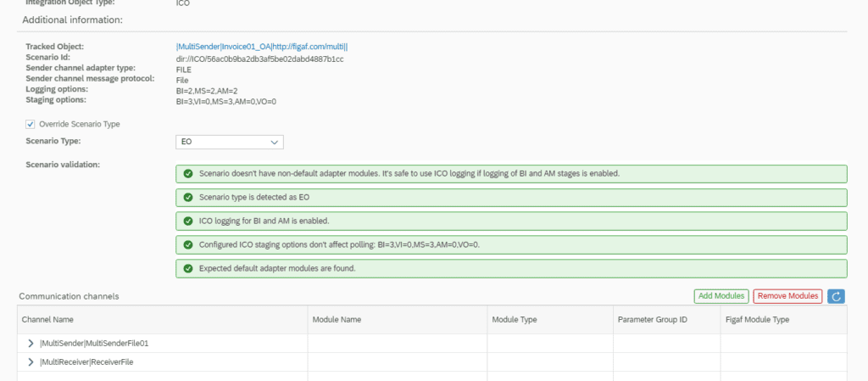Click the Remove Modules button
Screen dimensions: 868x381
pos(787,296)
